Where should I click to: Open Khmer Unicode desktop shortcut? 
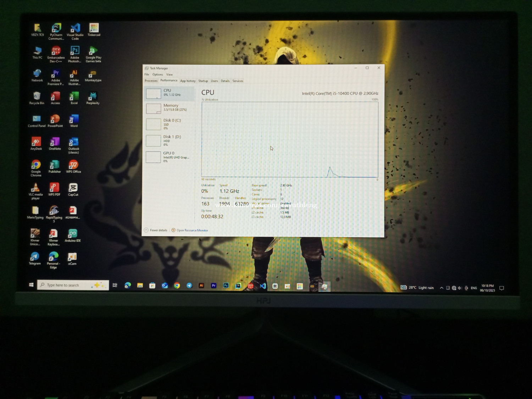(x=35, y=237)
